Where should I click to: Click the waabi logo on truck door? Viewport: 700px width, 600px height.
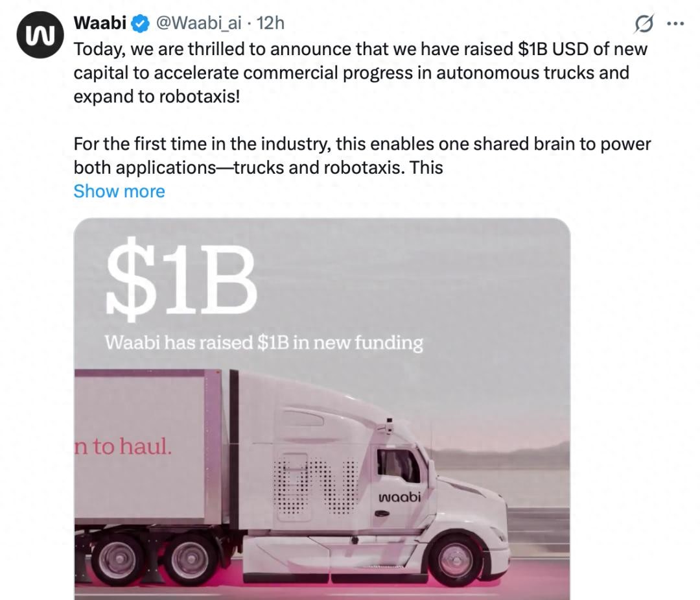click(x=399, y=498)
